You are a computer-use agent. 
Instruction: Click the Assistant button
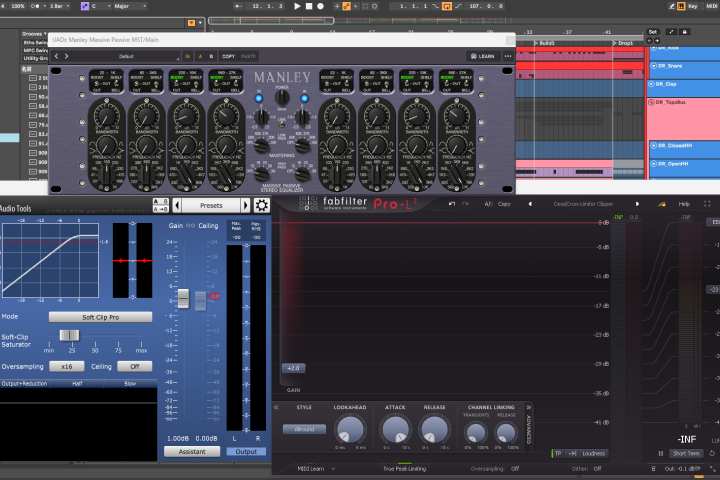click(x=192, y=452)
